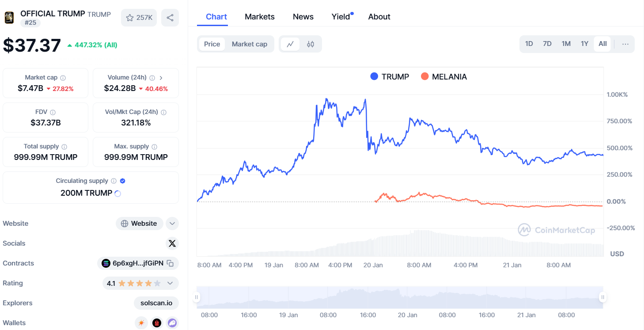Expand the Website dropdown chevron

click(x=172, y=224)
